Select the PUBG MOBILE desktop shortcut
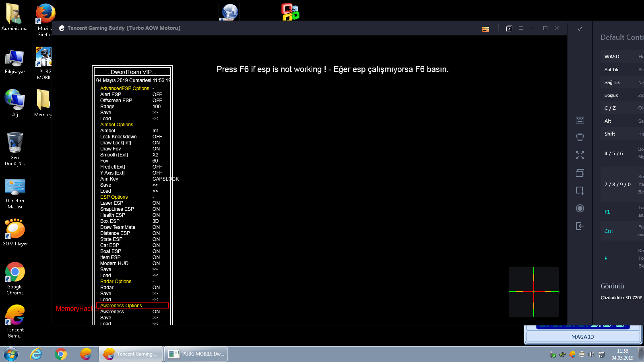This screenshot has width=644, height=362. [x=44, y=64]
